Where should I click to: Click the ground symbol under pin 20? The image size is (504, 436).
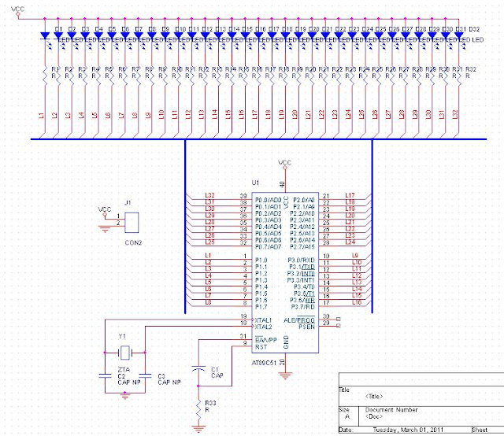285,375
